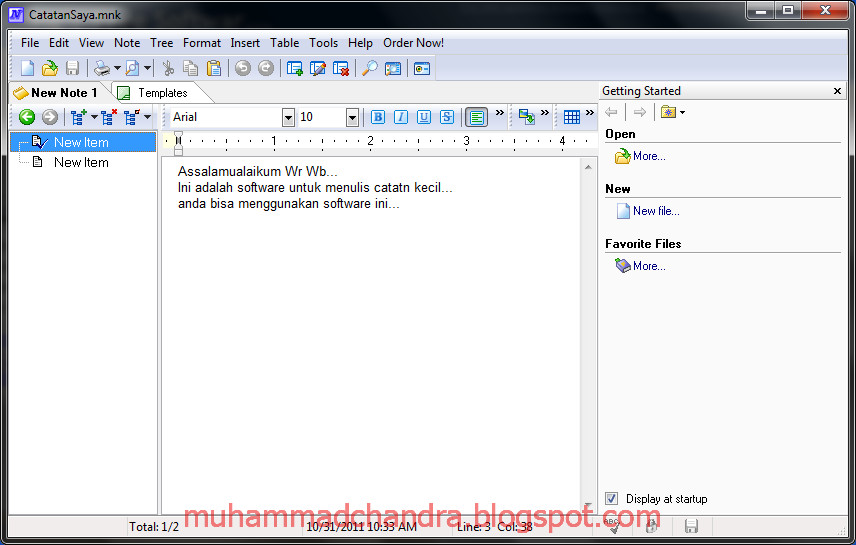The width and height of the screenshot is (856, 545).
Task: Go forward with the gray right arrow in the tree toolbar
Action: pyautogui.click(x=50, y=116)
